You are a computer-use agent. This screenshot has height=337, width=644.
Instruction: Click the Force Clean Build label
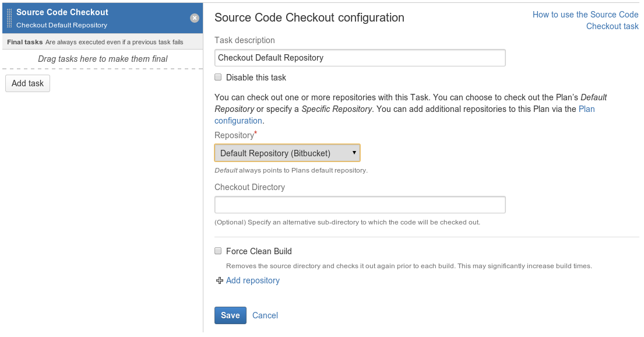pyautogui.click(x=259, y=251)
